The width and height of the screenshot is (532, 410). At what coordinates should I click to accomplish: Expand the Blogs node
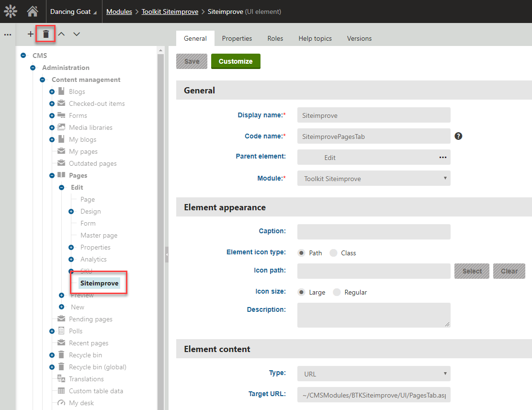(x=52, y=91)
